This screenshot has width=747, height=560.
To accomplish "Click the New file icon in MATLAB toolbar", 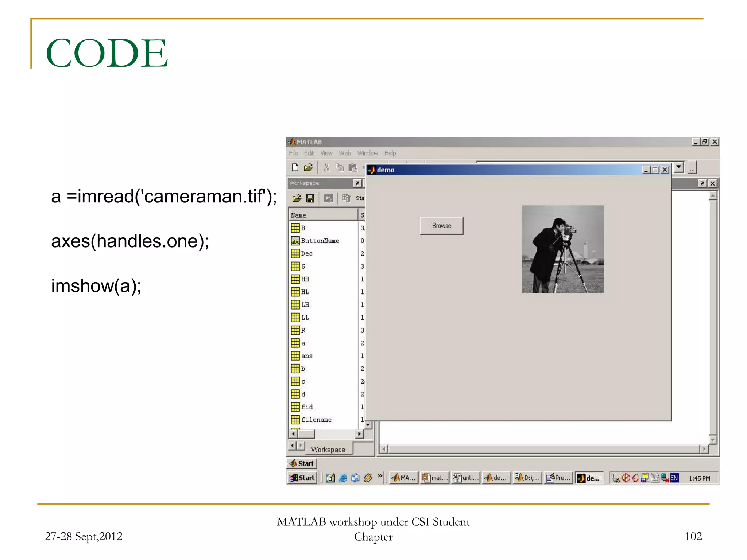I will pos(295,167).
